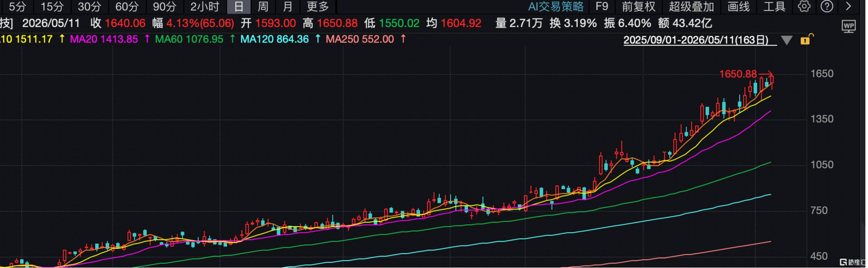Select the 日 daily chart tab
This screenshot has height=268, width=868.
pyautogui.click(x=239, y=6)
